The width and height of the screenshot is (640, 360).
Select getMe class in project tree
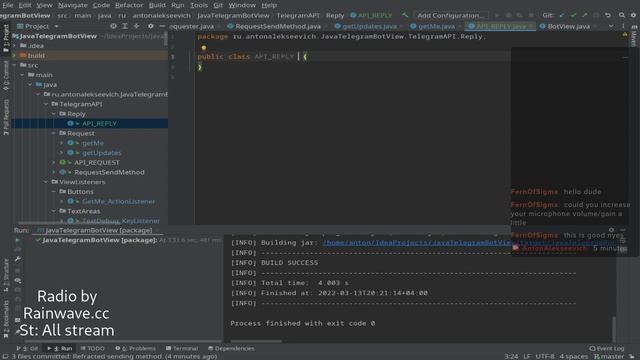click(x=93, y=143)
